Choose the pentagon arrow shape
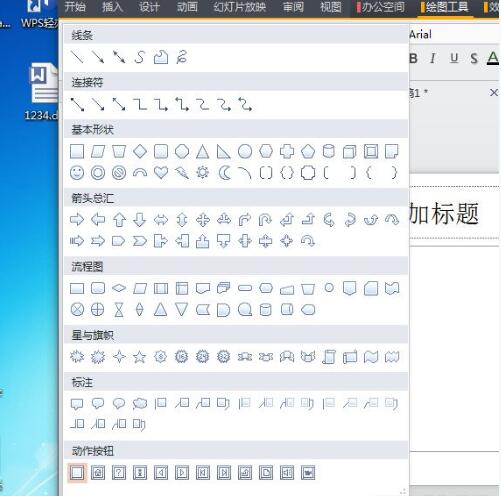Viewport: 501px width, 496px height. [x=119, y=241]
